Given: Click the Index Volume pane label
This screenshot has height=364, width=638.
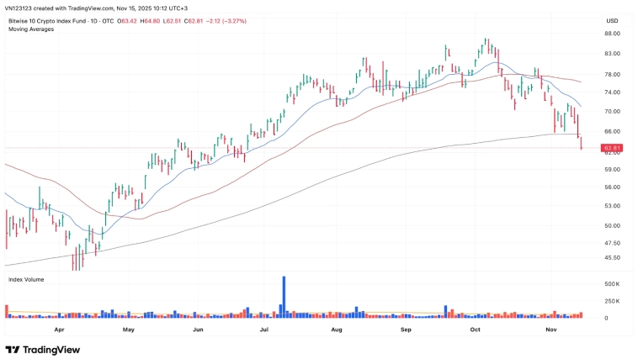Looking at the screenshot, I should (x=26, y=278).
